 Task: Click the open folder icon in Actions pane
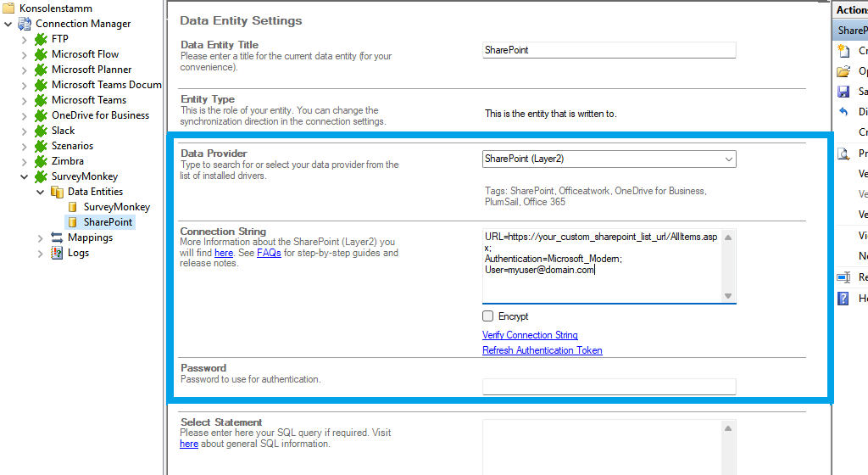pos(843,71)
